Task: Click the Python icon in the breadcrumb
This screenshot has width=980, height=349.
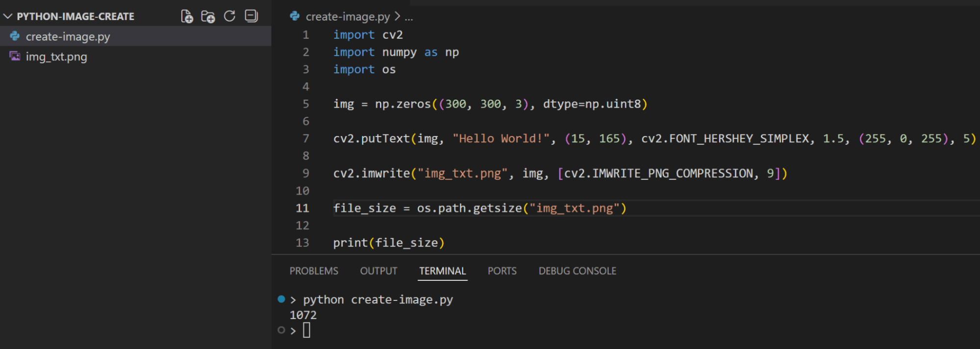Action: click(295, 16)
